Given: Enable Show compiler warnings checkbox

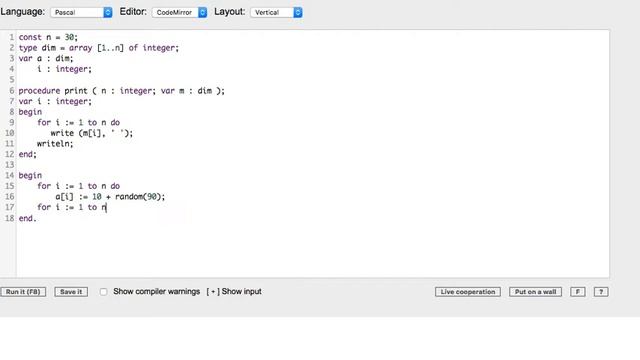Looking at the screenshot, I should click(x=104, y=292).
